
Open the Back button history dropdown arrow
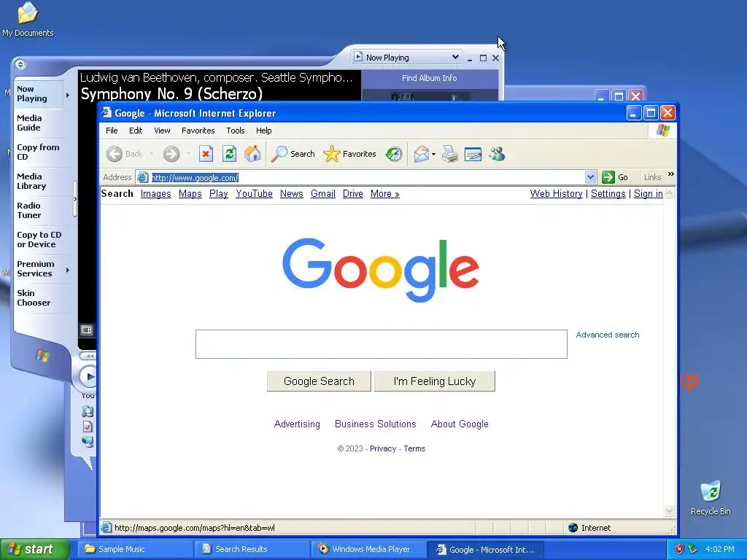[x=151, y=154]
